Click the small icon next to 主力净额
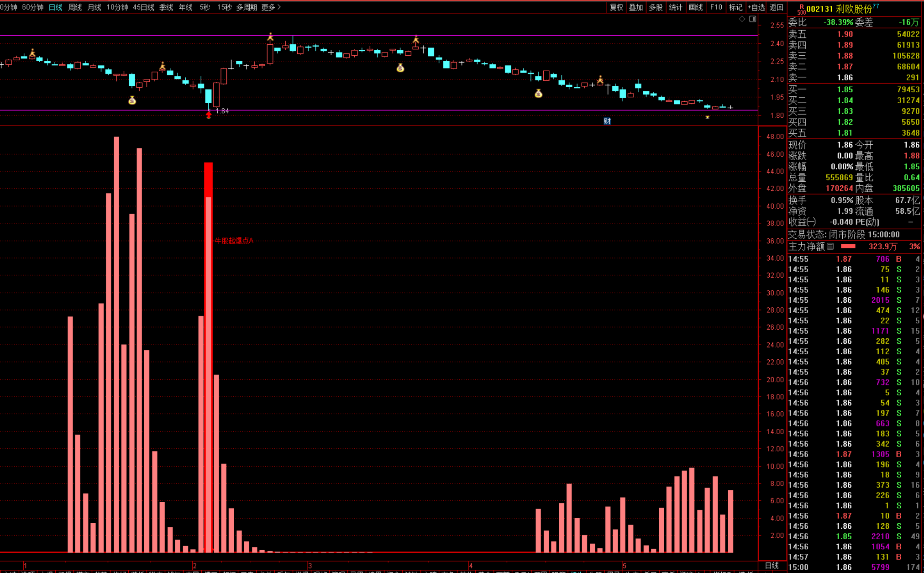The width and height of the screenshot is (924, 573). coord(830,247)
